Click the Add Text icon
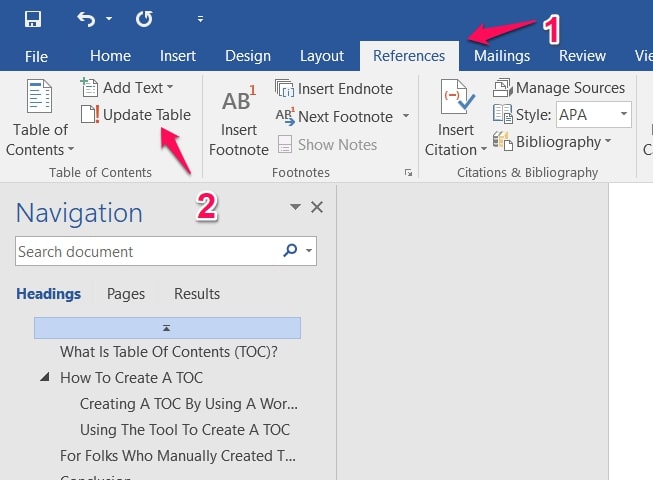The image size is (653, 480). tap(89, 87)
